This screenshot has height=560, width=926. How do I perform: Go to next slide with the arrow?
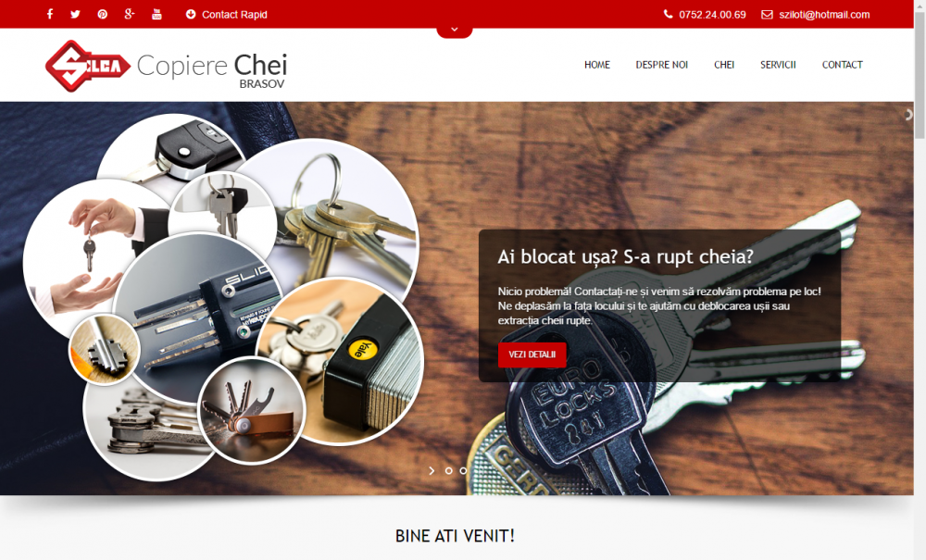[x=432, y=470]
